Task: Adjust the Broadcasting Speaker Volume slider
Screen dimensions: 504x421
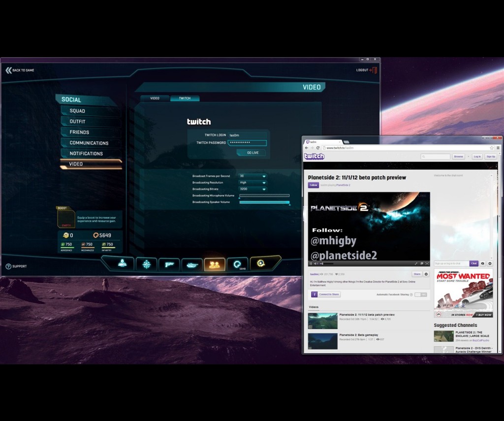Action: tap(264, 202)
